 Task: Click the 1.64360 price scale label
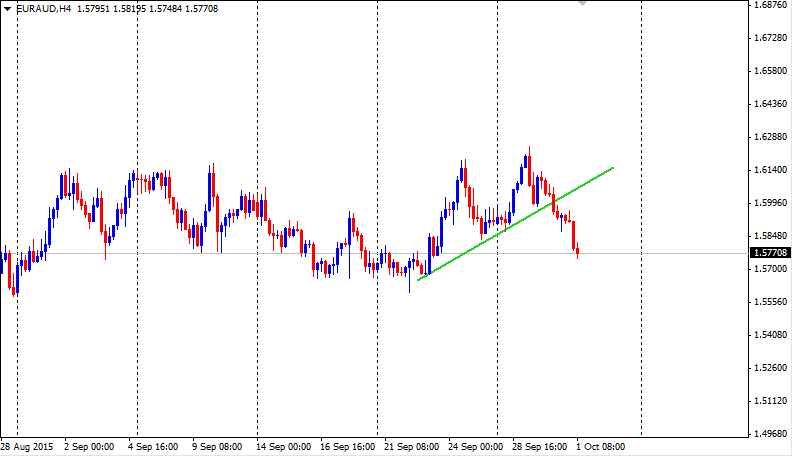click(x=770, y=104)
